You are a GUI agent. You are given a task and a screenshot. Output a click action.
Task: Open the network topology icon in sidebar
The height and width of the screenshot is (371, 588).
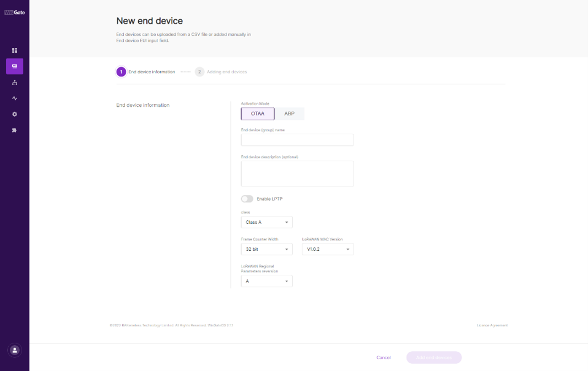pyautogui.click(x=15, y=83)
